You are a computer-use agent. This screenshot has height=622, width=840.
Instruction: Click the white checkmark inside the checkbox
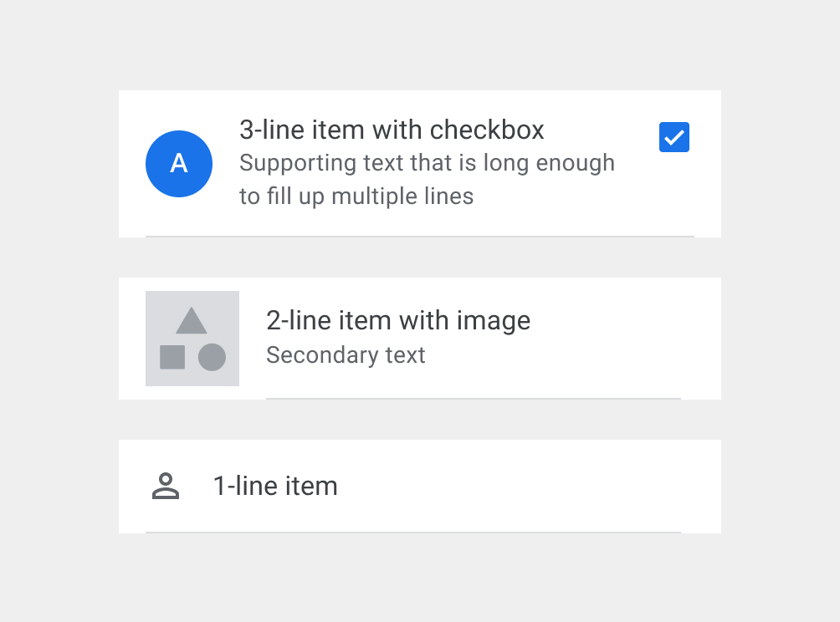[x=674, y=138]
